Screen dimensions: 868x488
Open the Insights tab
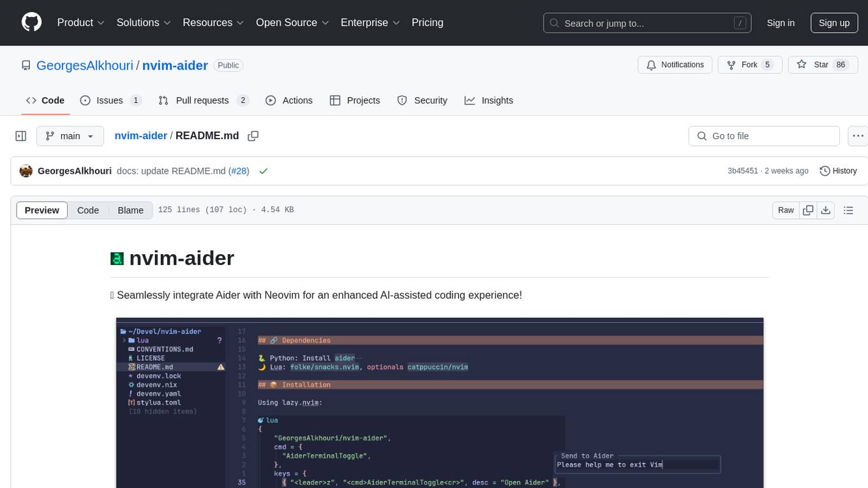pos(489,100)
